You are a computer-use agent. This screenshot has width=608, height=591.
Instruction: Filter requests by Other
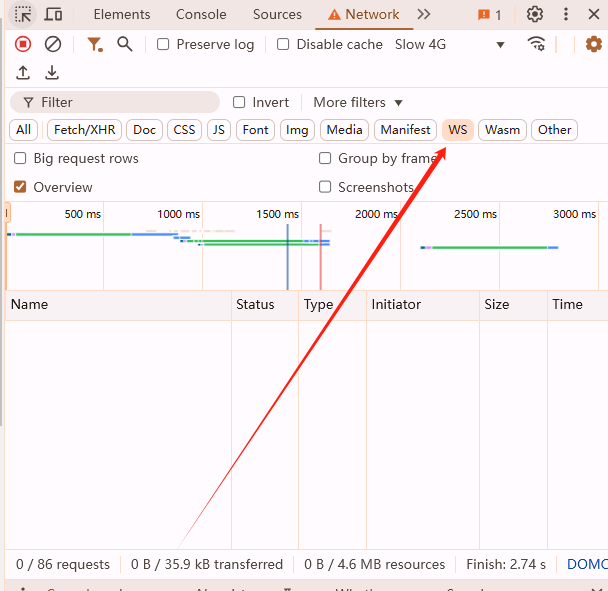click(x=554, y=130)
